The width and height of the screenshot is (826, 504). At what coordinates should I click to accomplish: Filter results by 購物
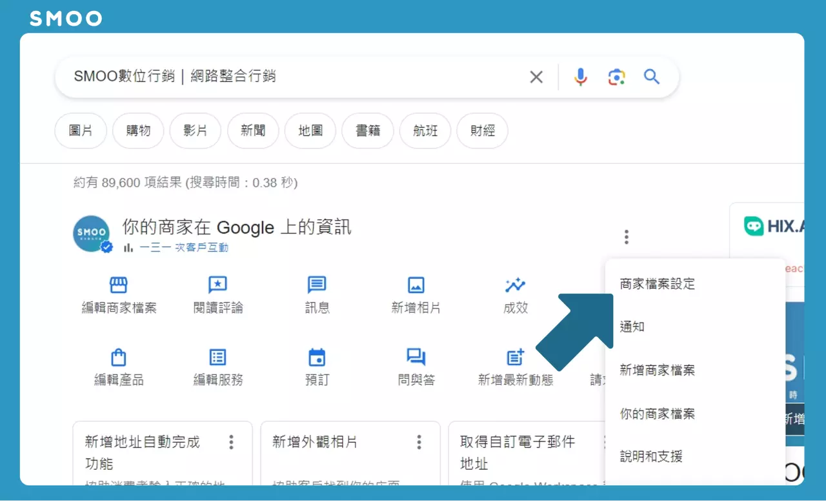tap(138, 131)
